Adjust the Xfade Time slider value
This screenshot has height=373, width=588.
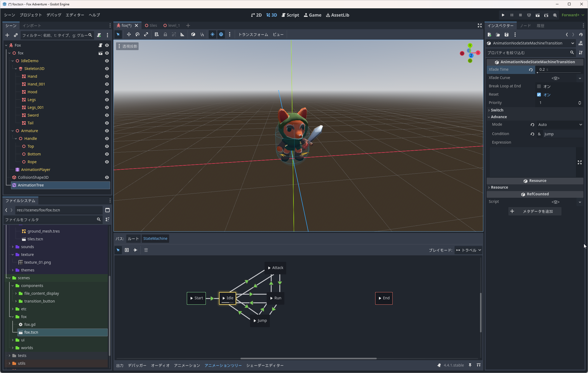(559, 70)
